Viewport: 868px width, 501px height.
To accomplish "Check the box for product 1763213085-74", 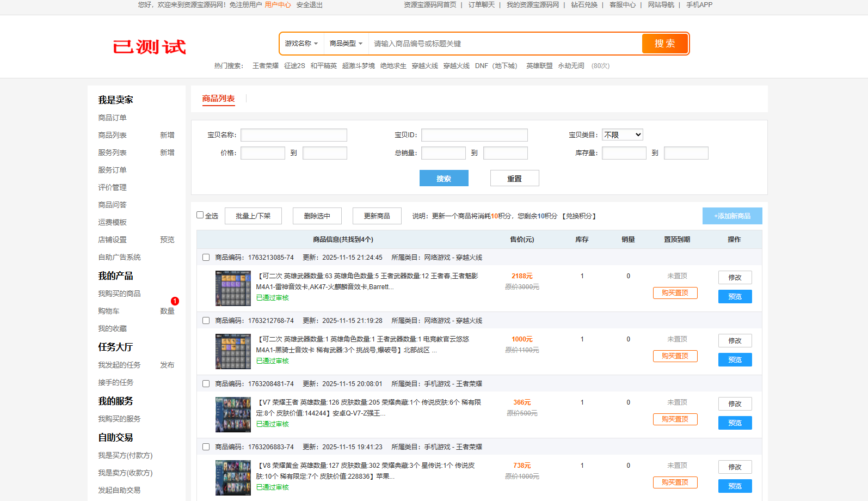I will pos(206,258).
